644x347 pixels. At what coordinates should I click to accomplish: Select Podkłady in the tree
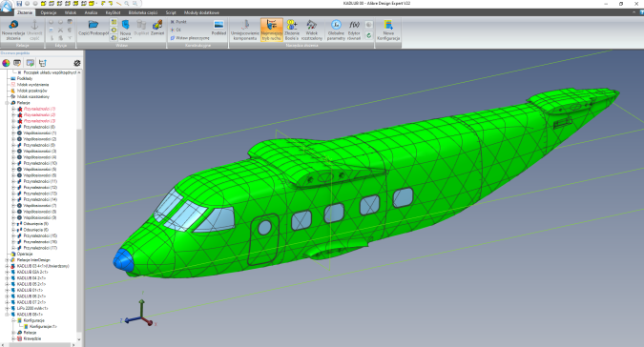point(25,78)
